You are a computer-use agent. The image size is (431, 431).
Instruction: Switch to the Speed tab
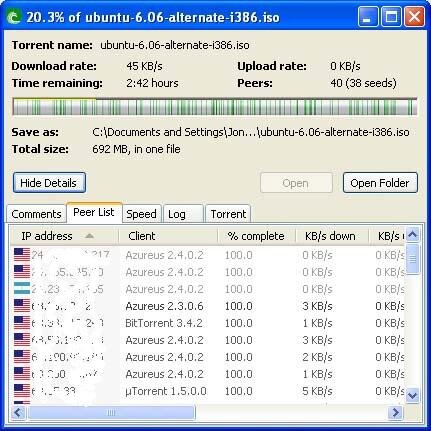(x=142, y=214)
